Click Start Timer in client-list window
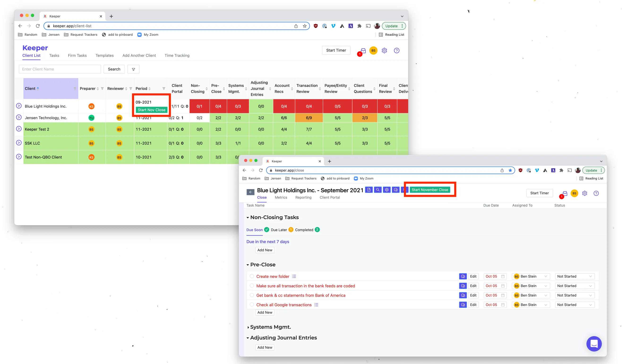 click(x=336, y=50)
